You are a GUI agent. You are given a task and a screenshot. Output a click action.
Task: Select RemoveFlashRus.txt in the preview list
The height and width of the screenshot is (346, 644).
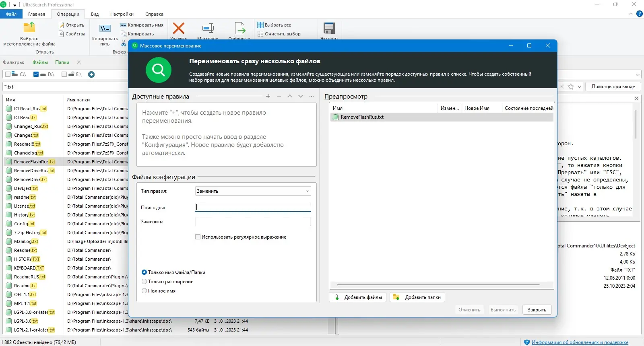(x=442, y=117)
